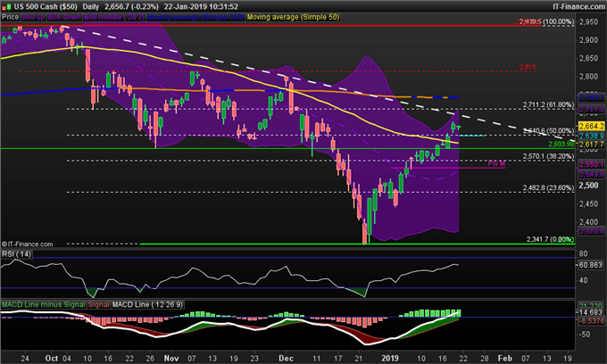Select the Boll up legend label
The width and height of the screenshot is (607, 364).
tap(33, 17)
